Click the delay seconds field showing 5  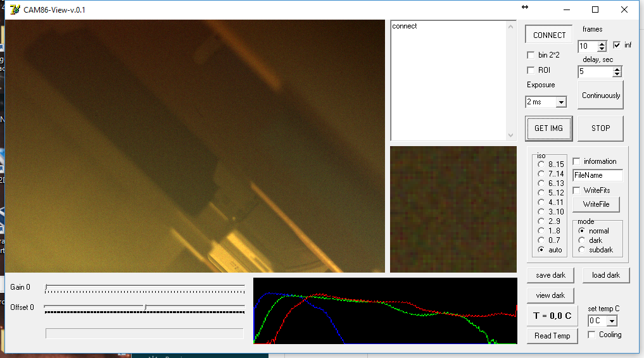coord(595,71)
